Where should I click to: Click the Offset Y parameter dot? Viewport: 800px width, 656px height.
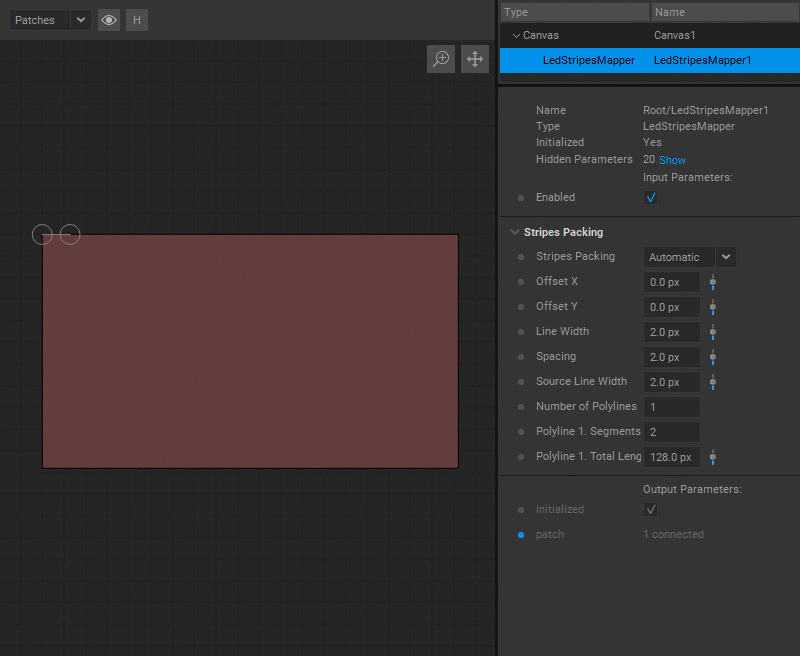[521, 307]
